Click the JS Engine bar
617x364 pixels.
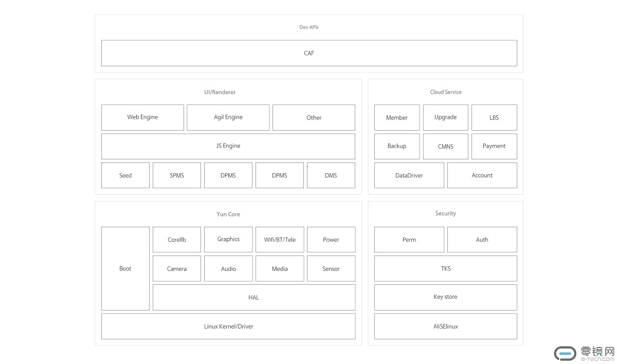(x=228, y=146)
